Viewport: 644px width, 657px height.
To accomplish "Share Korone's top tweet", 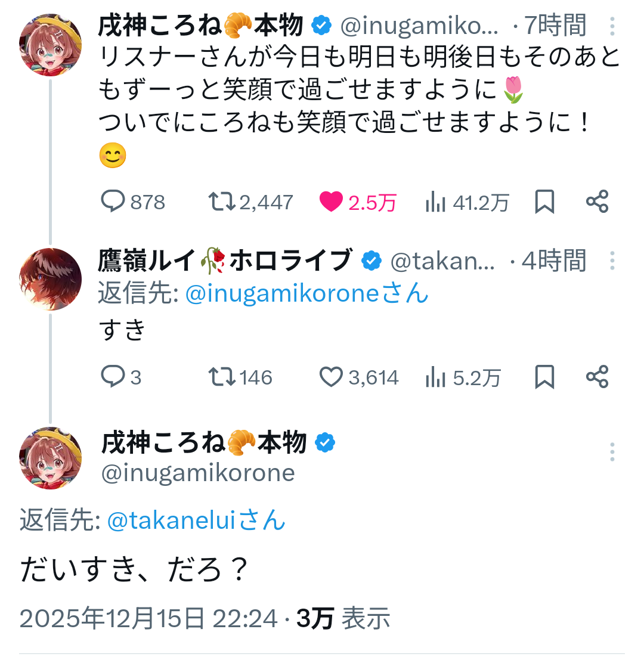I will point(597,202).
